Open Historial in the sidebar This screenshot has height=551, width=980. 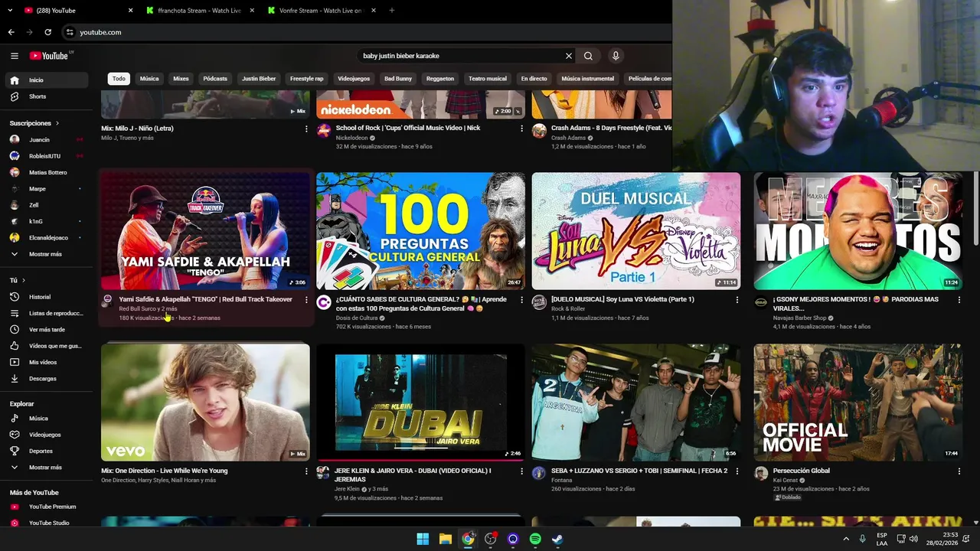[48, 297]
